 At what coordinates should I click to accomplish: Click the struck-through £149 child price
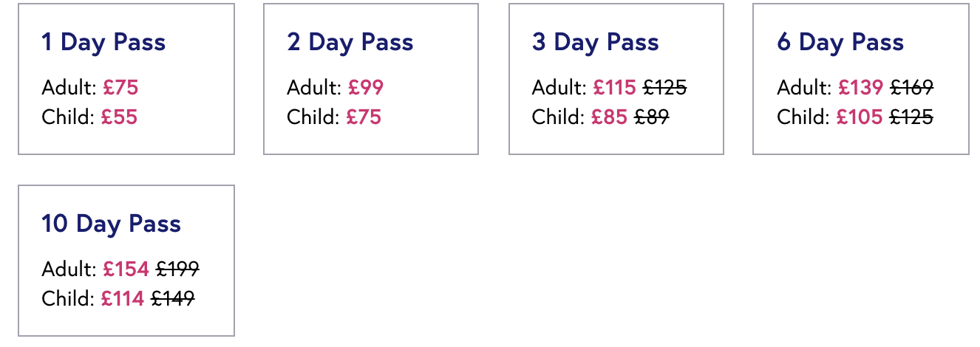click(173, 299)
